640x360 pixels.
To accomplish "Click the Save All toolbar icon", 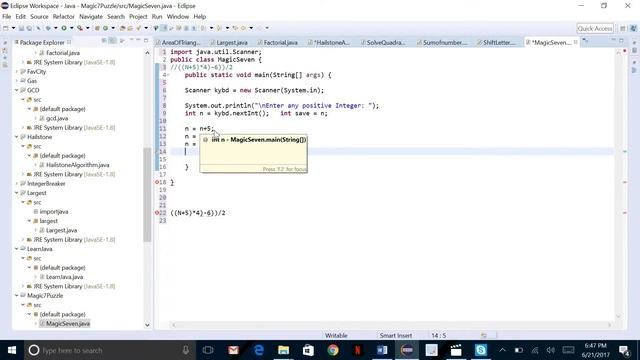I will (29, 28).
